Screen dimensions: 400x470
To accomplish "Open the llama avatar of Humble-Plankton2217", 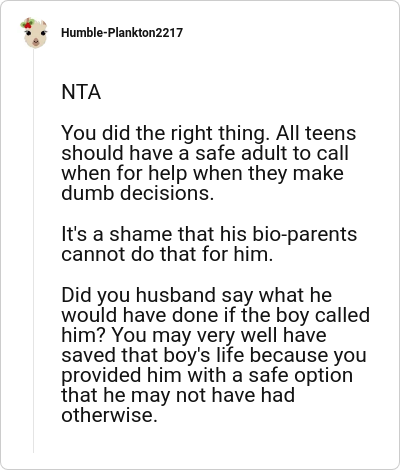I will click(x=34, y=33).
